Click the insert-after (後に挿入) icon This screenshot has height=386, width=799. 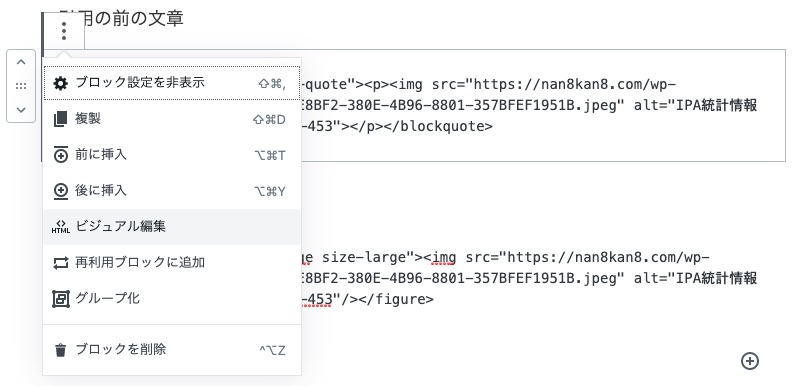[x=61, y=191]
